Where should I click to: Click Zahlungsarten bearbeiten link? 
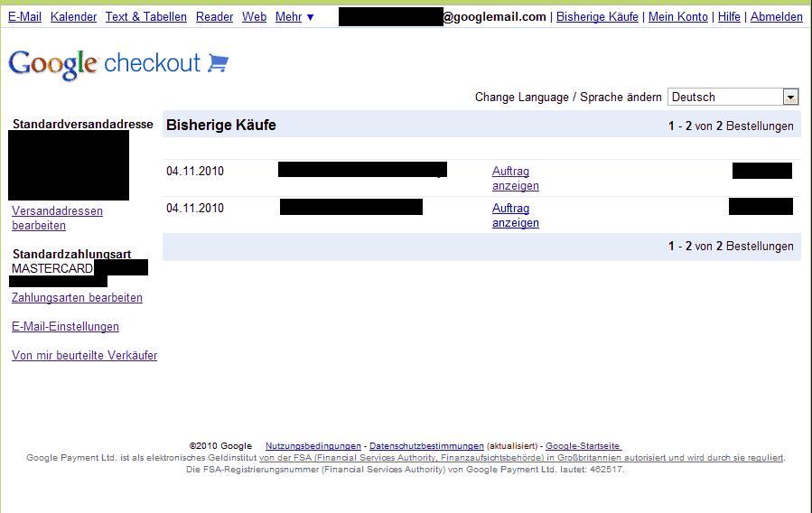tap(77, 298)
